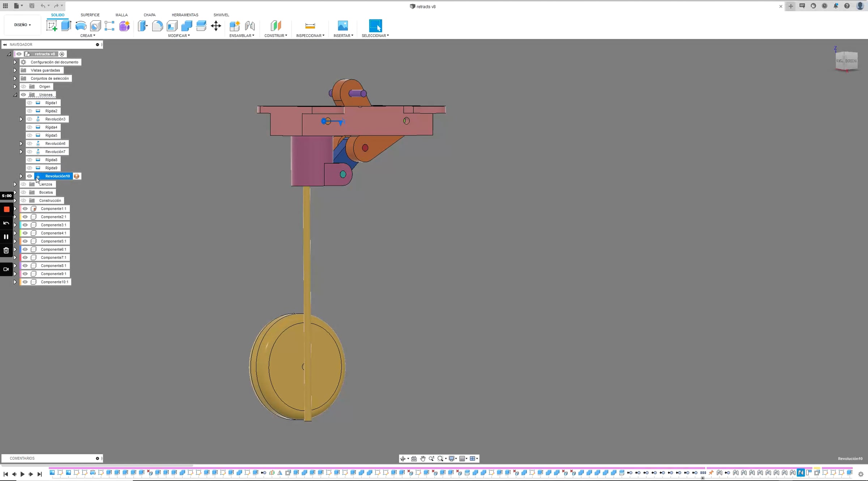The height and width of the screenshot is (481, 868).
Task: Stop the screen recording
Action: (7, 209)
